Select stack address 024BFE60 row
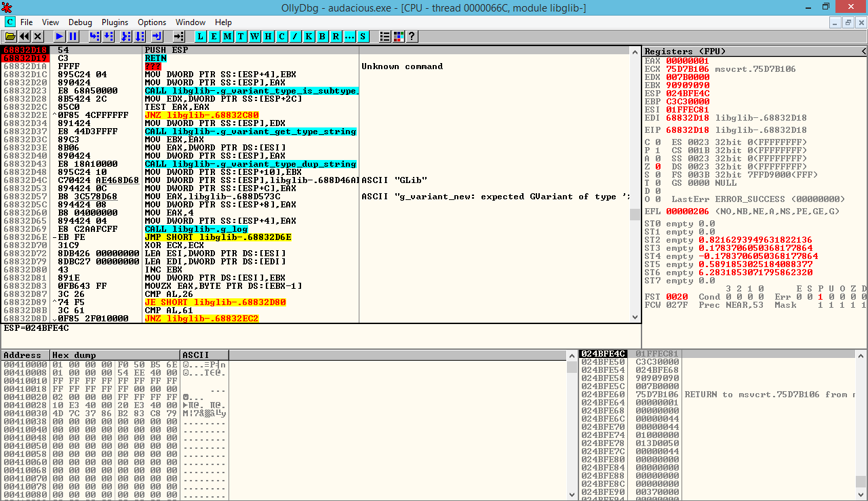The height and width of the screenshot is (501, 868). (717, 395)
